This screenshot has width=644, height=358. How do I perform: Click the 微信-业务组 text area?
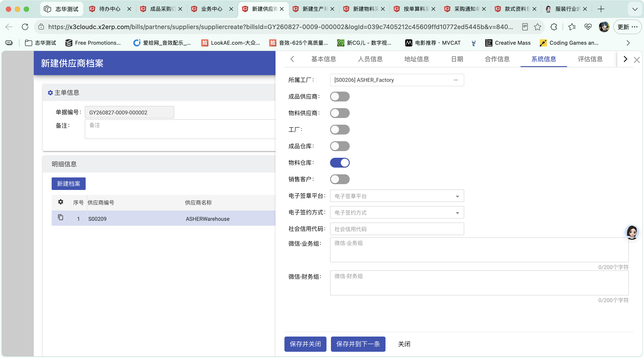pyautogui.click(x=479, y=250)
